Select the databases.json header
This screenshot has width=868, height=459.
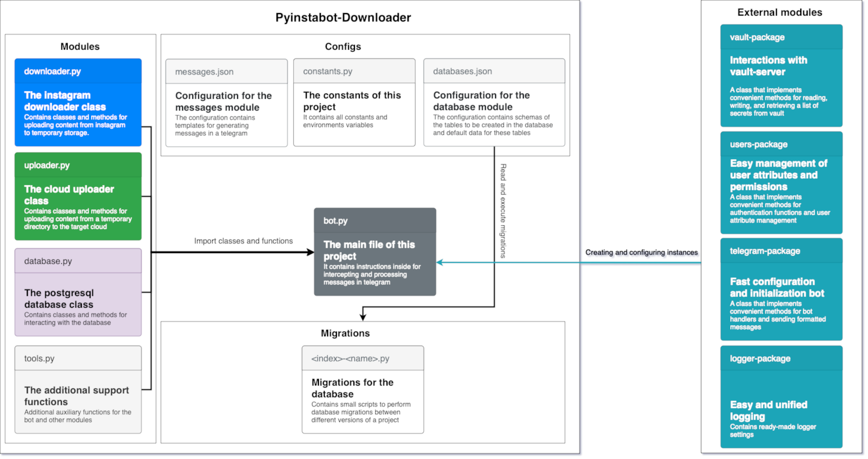(494, 71)
